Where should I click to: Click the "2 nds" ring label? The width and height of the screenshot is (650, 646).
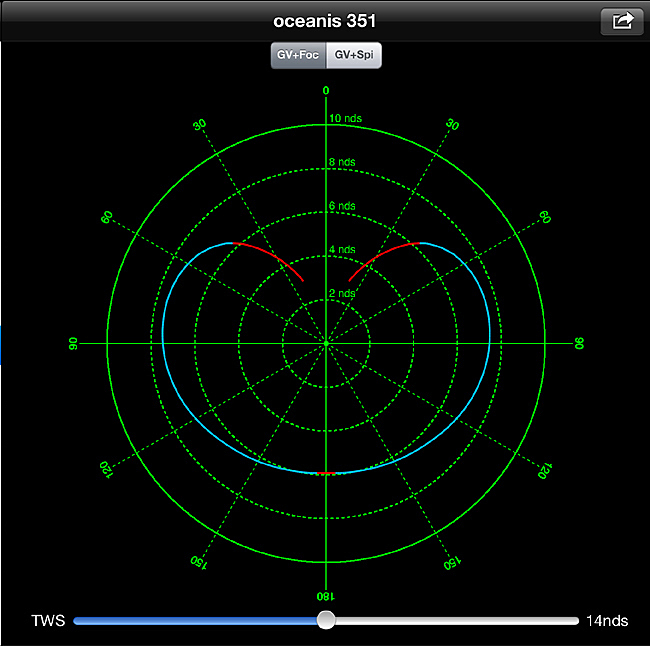(x=342, y=294)
